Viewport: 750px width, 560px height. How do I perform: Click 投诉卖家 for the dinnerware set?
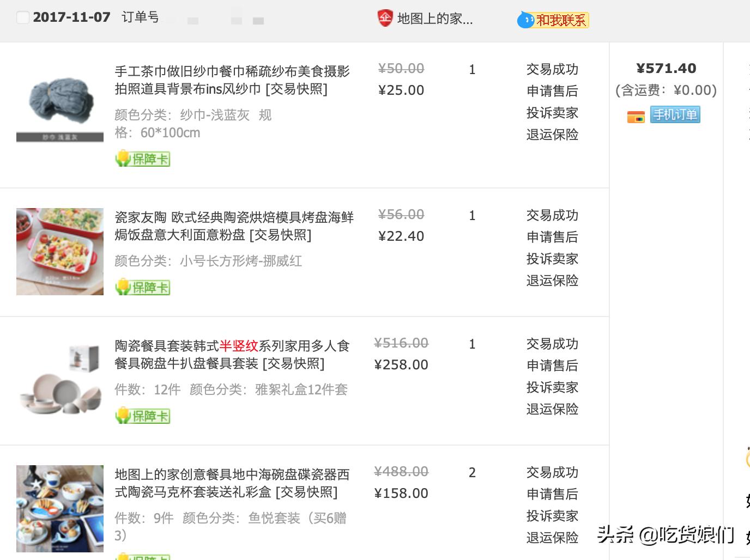coord(552,387)
